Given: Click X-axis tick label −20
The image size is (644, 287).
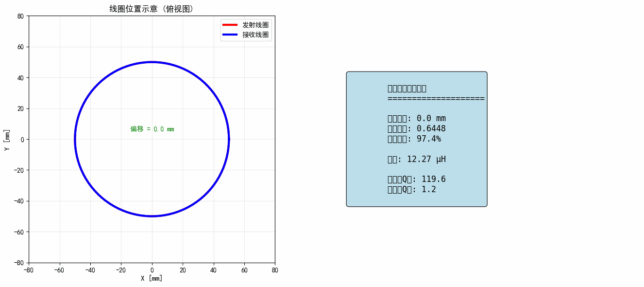Looking at the screenshot, I should (x=121, y=269).
